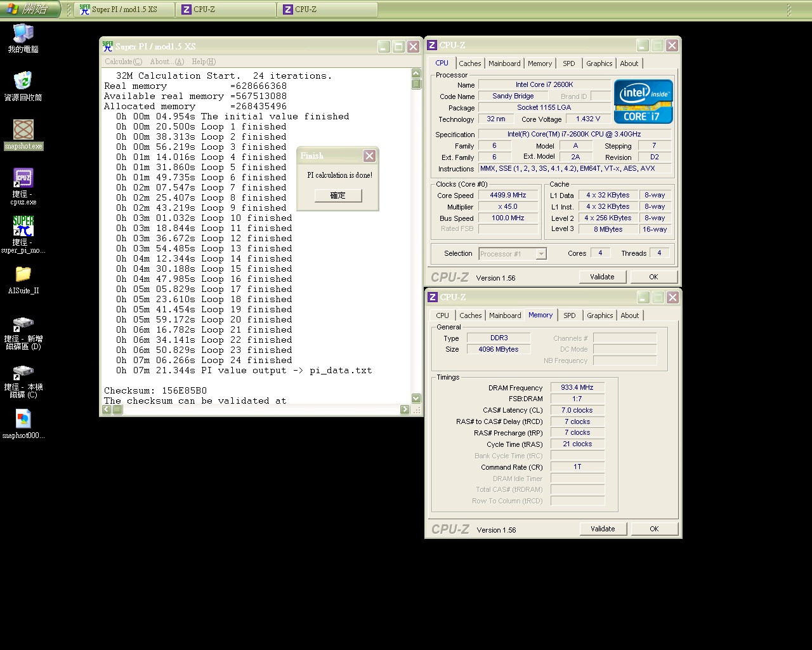Switch to the SPD tab in bottom CPU-Z

click(x=569, y=315)
